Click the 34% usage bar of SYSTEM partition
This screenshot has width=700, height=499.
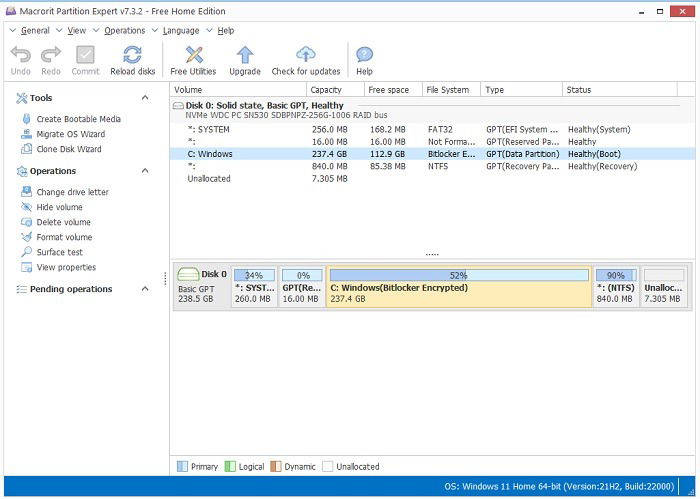pyautogui.click(x=254, y=275)
